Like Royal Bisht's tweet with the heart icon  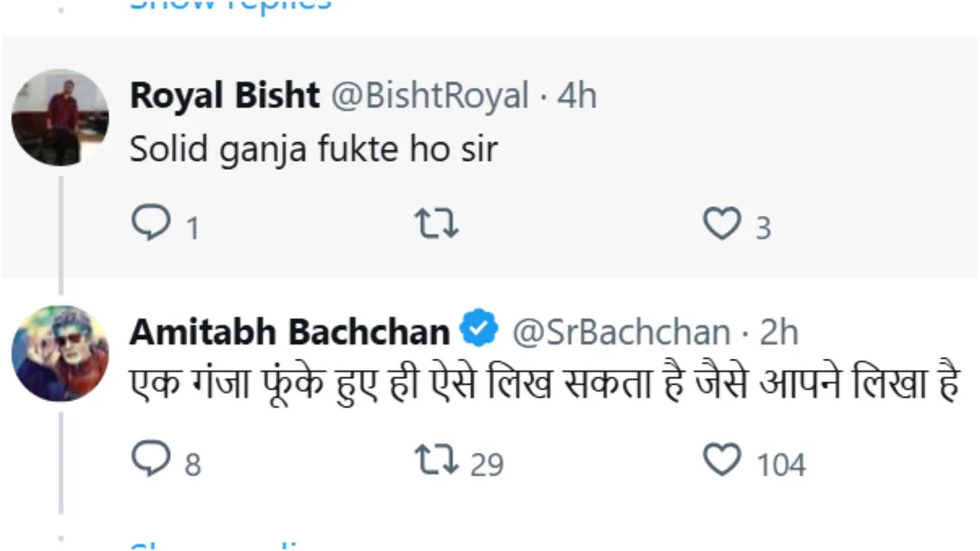click(x=722, y=225)
